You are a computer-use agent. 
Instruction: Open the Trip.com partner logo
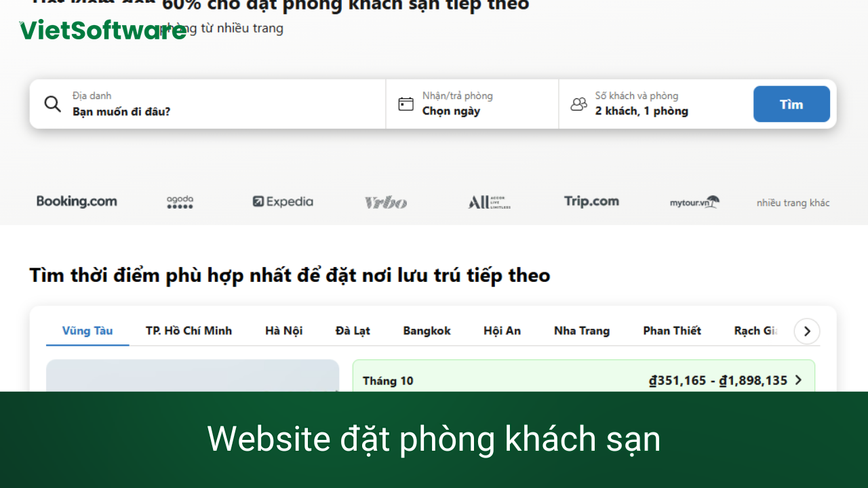pyautogui.click(x=591, y=201)
